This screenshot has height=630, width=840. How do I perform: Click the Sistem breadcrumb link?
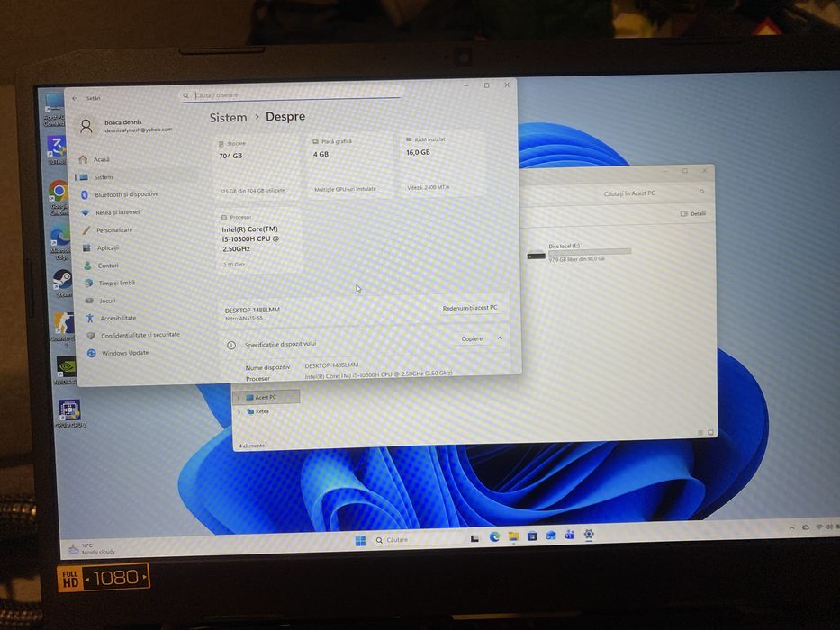pyautogui.click(x=228, y=118)
